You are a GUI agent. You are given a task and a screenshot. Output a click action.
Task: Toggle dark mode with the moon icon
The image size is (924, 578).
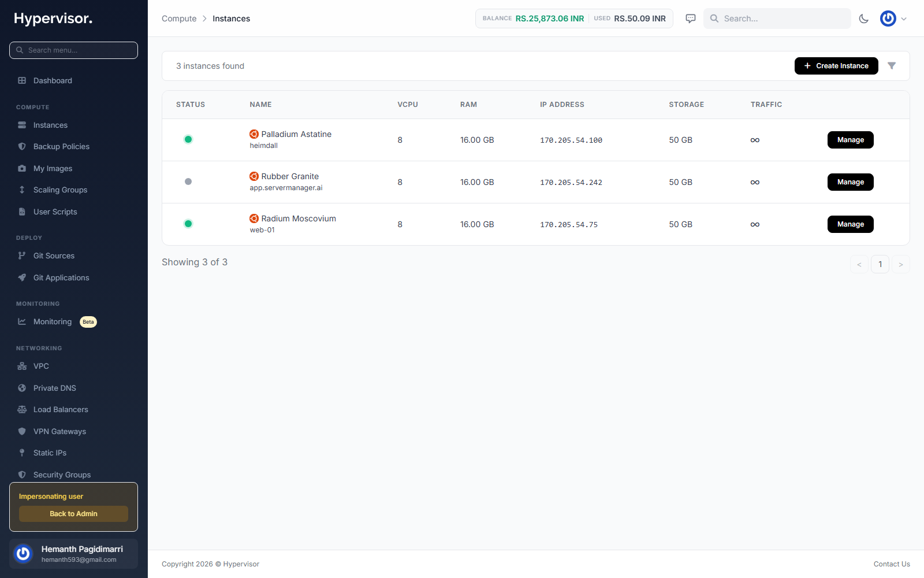(x=864, y=18)
